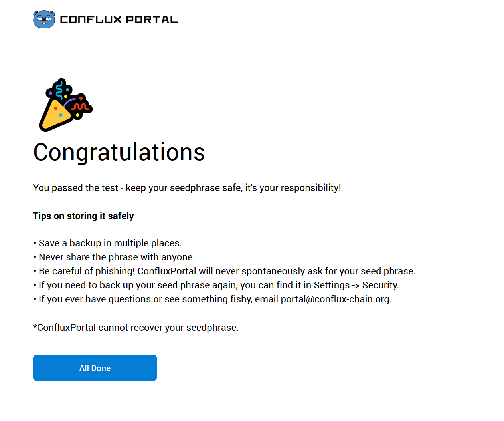Click the "Save a backup in multiple places" tip

pyautogui.click(x=110, y=243)
